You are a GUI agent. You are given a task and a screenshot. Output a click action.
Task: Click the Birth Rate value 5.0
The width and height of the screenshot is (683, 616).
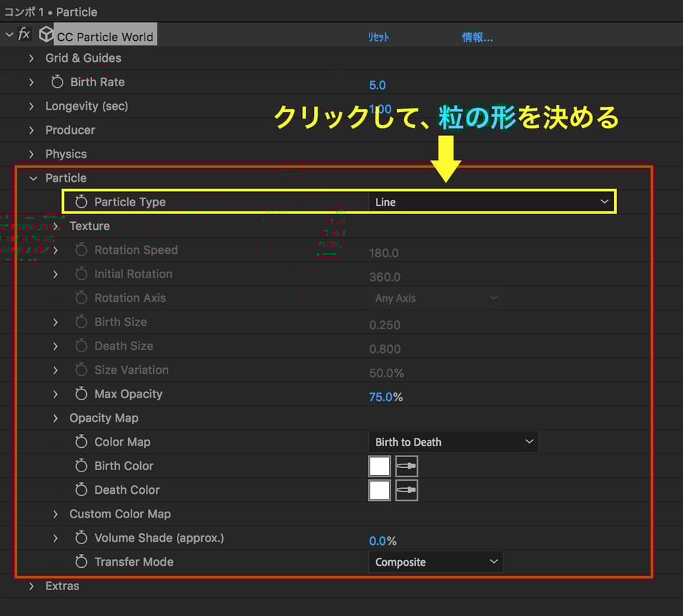click(377, 85)
